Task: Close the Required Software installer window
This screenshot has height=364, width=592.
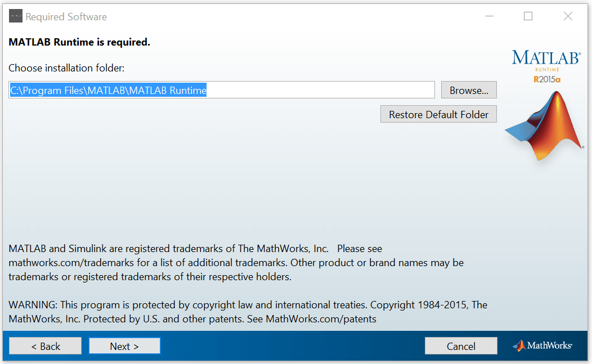Action: tap(568, 16)
